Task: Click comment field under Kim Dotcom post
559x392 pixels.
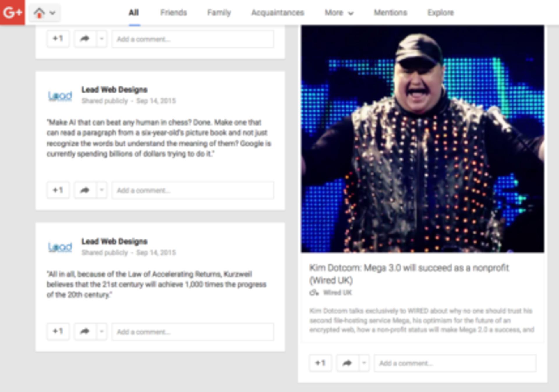Action: 455,363
